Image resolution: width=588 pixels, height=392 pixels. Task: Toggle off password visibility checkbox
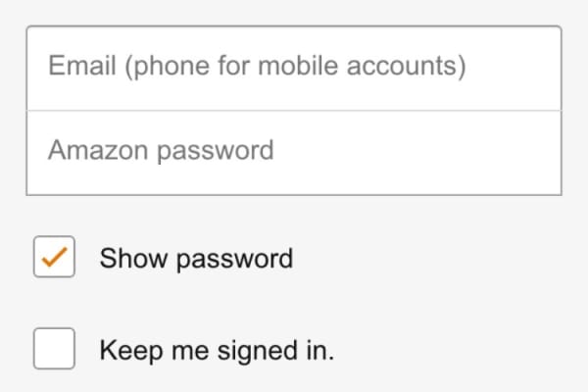click(x=54, y=258)
